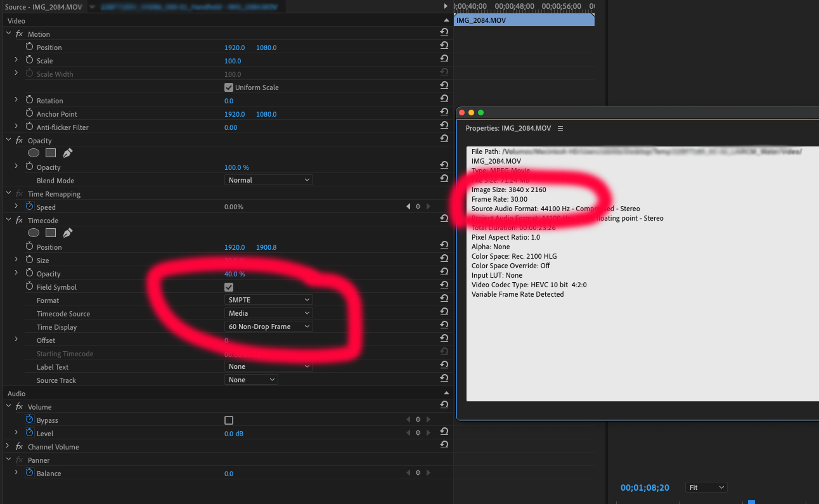Select the free-draw bezier pen under Opacity
Screen dimensions: 819x504
tap(67, 153)
